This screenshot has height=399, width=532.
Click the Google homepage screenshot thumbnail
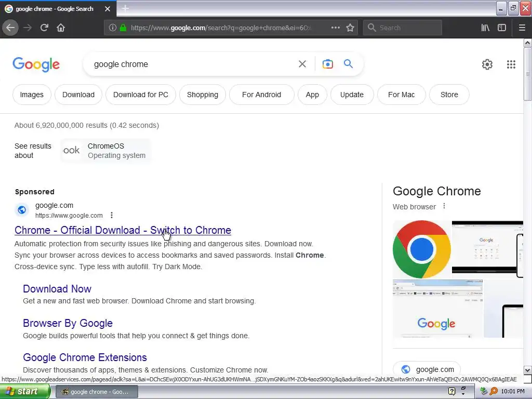[437, 309]
